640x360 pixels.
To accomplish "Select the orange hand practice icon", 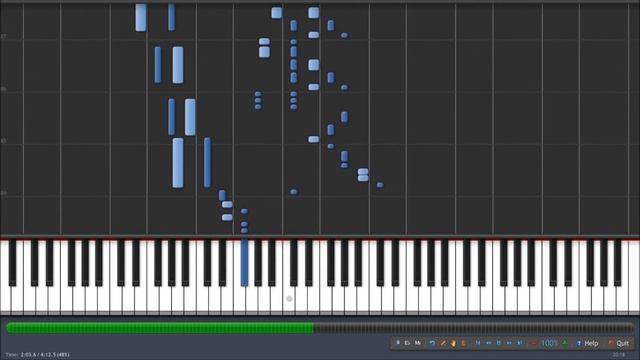I will pyautogui.click(x=453, y=343).
